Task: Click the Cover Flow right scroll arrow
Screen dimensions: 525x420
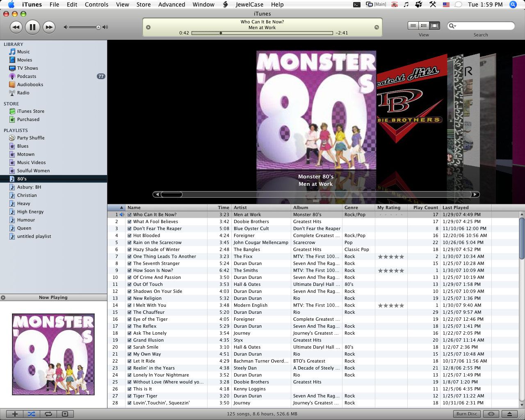Action: [475, 194]
